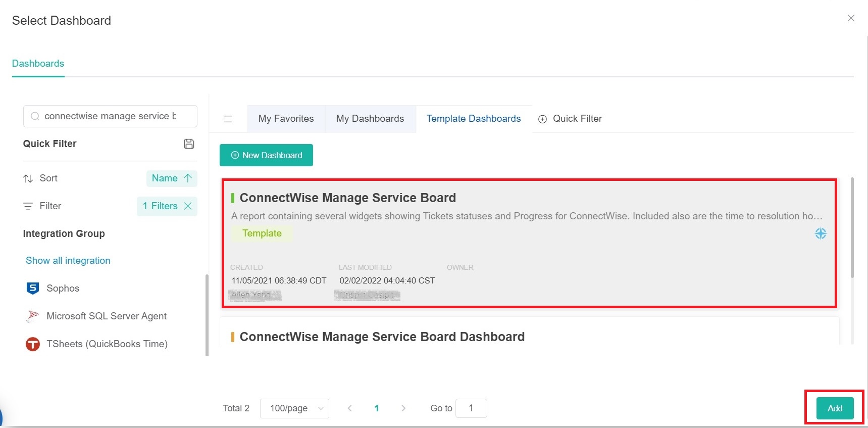The width and height of the screenshot is (868, 428).
Task: Select ConnectWise Manage Service Board Dashboard card
Action: (x=529, y=331)
